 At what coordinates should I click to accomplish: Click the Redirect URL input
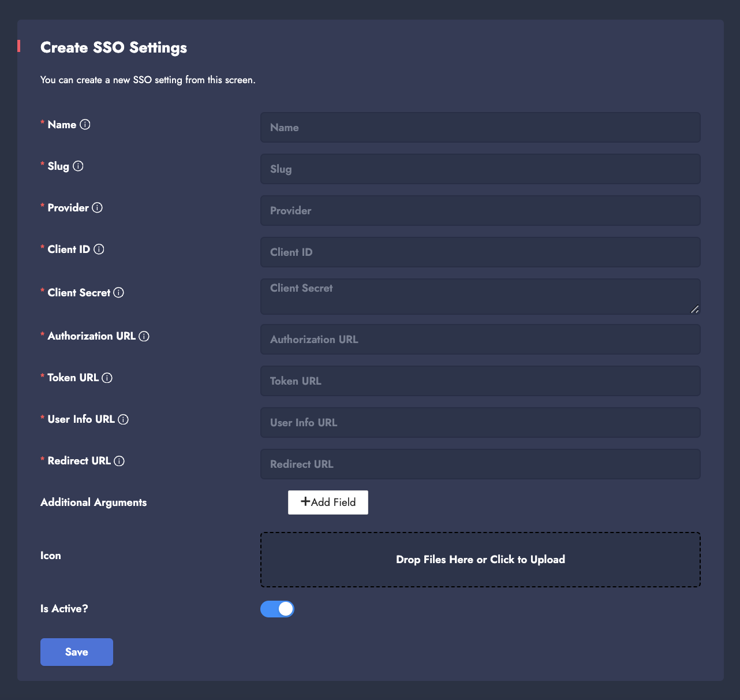(480, 464)
